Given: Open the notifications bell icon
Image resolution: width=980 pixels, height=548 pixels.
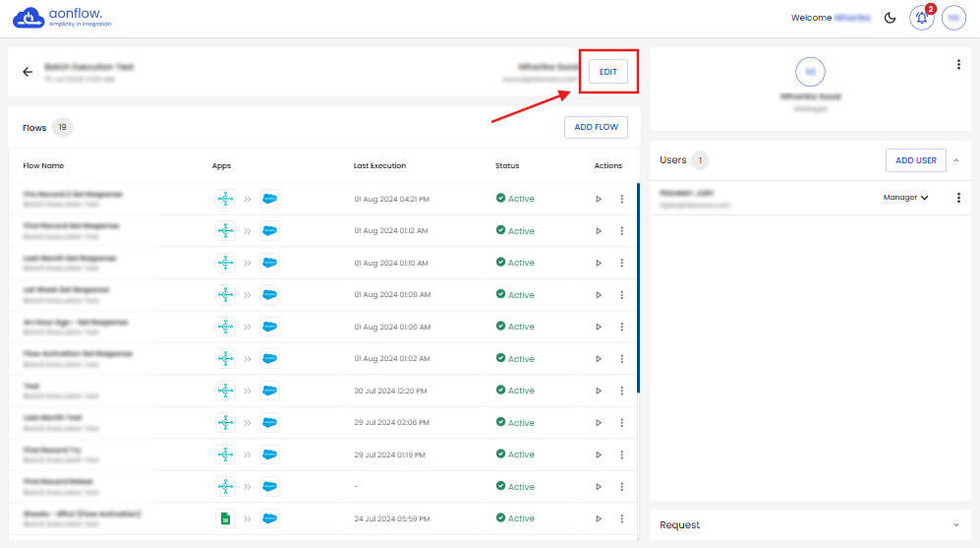Looking at the screenshot, I should click(922, 18).
